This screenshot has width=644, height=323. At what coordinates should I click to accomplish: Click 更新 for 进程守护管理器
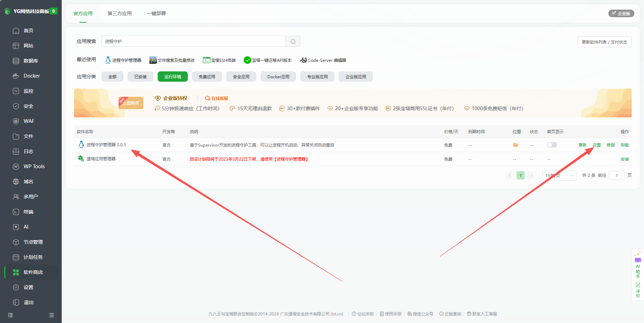pos(583,145)
